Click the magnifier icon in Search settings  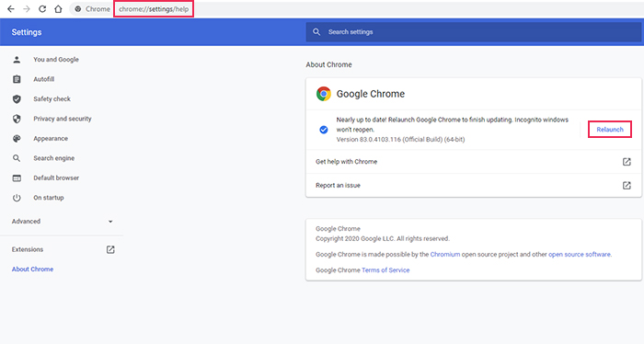coord(316,31)
